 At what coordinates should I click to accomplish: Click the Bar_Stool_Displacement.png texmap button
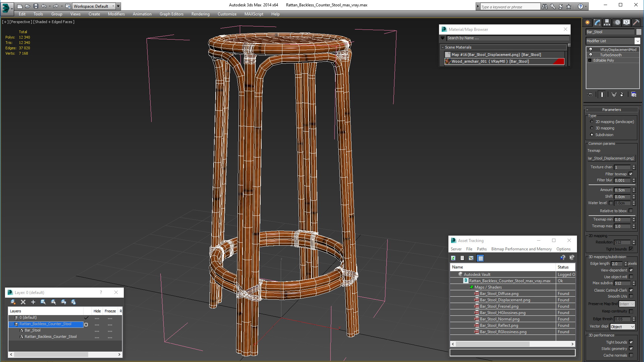coord(611,158)
